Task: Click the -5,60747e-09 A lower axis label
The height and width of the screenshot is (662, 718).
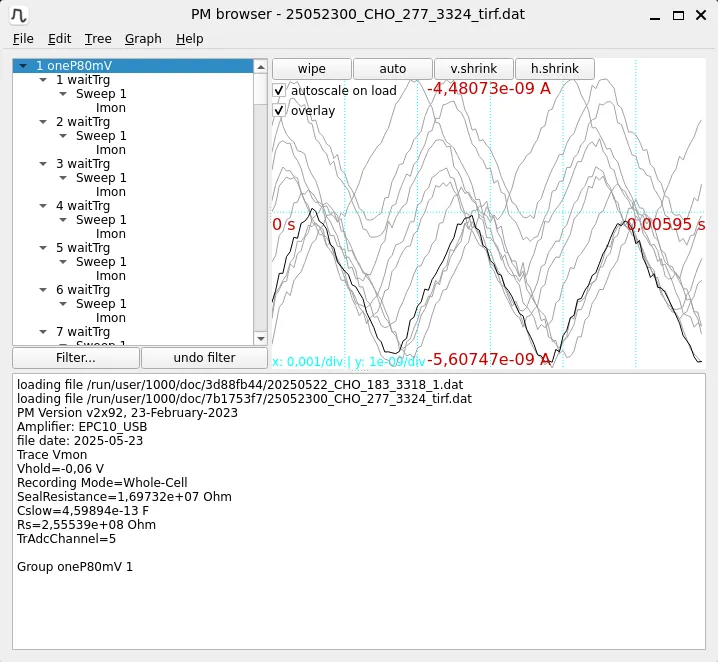Action: click(489, 359)
